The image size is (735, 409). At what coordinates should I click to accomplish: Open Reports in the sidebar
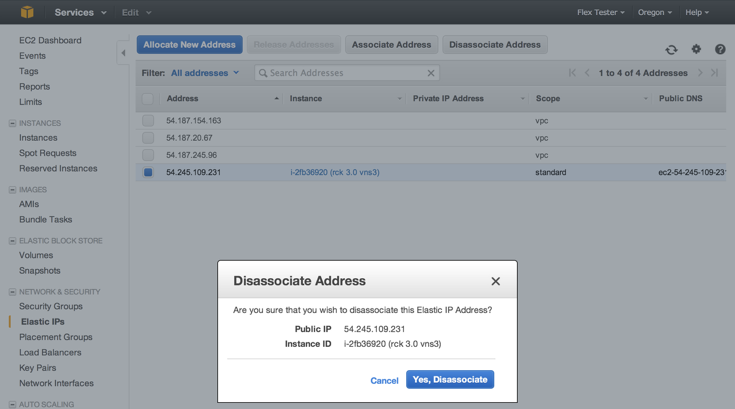coord(34,87)
